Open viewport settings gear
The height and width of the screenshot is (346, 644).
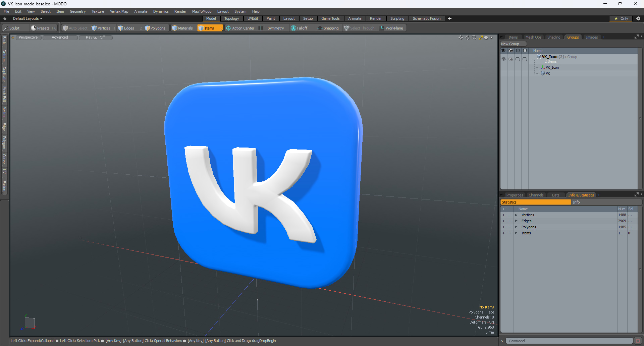point(486,38)
